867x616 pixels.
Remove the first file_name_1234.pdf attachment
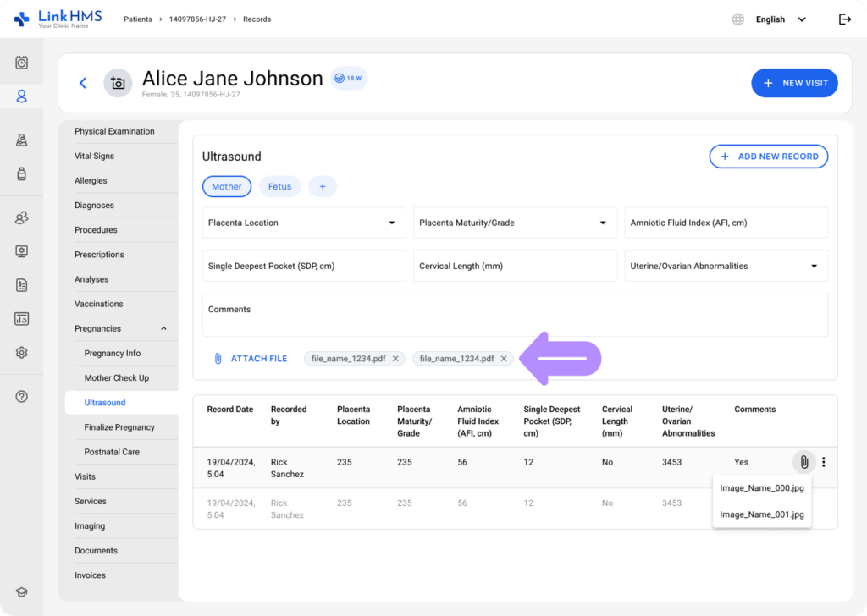[x=395, y=359]
